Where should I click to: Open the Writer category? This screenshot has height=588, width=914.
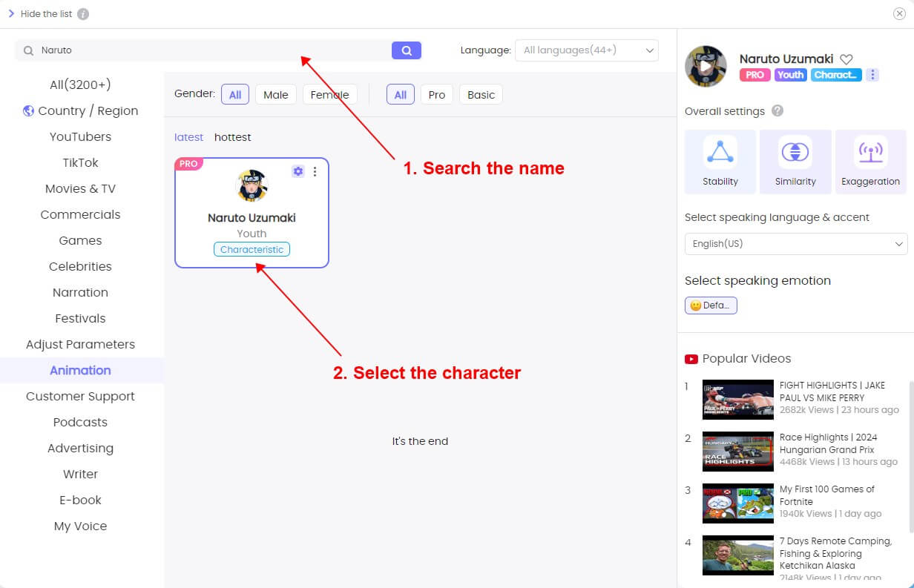tap(80, 474)
